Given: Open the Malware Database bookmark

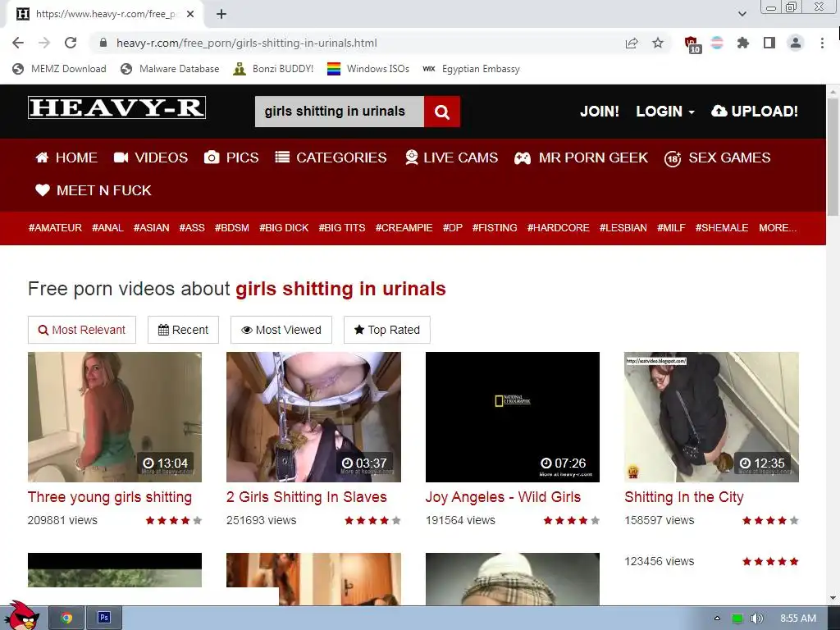Looking at the screenshot, I should [x=170, y=69].
